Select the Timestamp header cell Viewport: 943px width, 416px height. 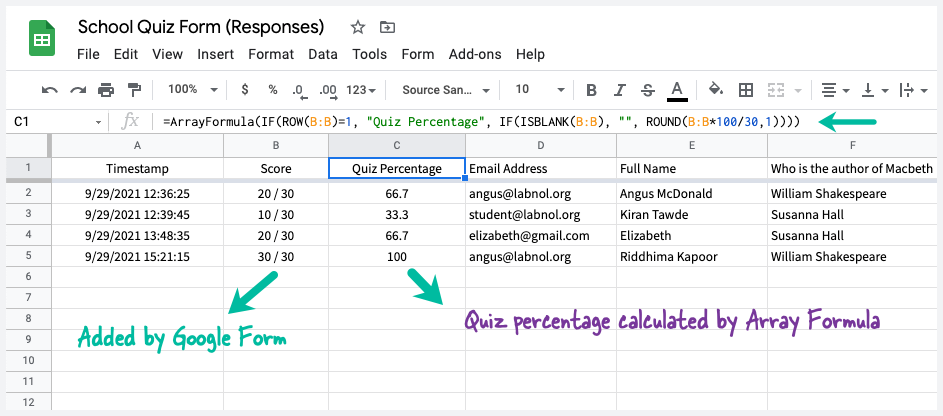click(x=138, y=168)
